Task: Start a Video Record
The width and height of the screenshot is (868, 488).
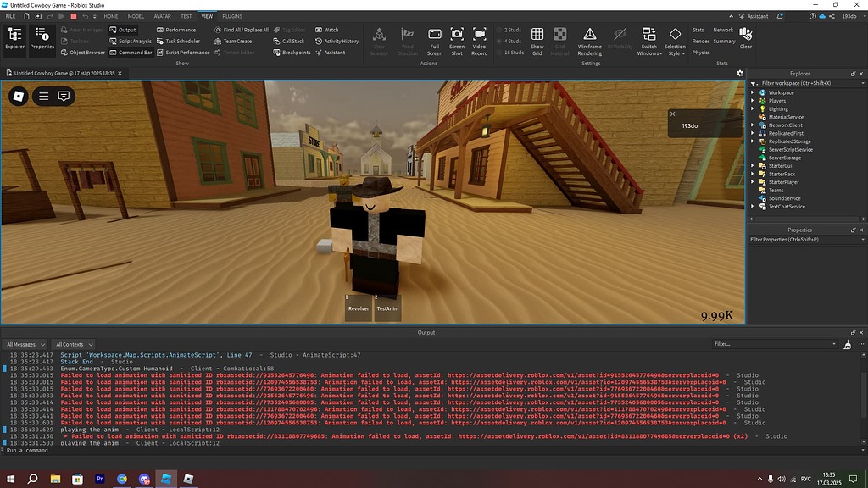Action: click(x=480, y=38)
